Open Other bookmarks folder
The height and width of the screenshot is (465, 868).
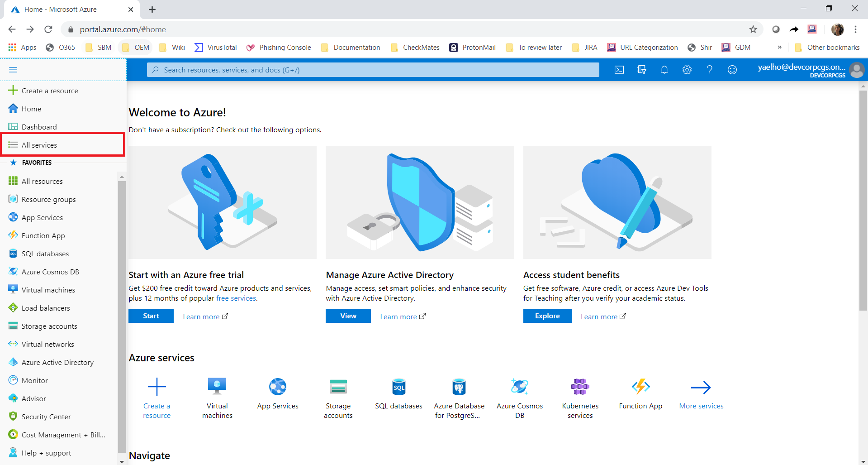(827, 48)
